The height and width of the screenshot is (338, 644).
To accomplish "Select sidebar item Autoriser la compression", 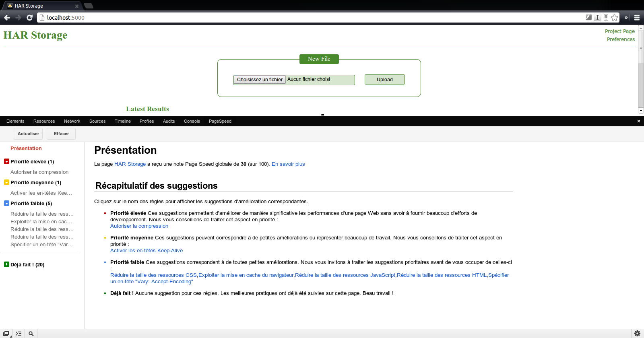I will (39, 172).
